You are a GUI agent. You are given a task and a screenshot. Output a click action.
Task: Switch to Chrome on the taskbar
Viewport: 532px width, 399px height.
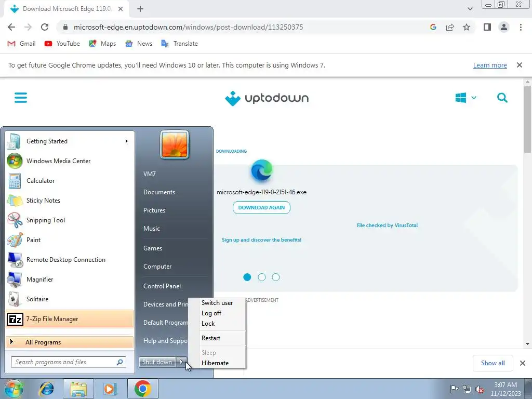tap(142, 389)
